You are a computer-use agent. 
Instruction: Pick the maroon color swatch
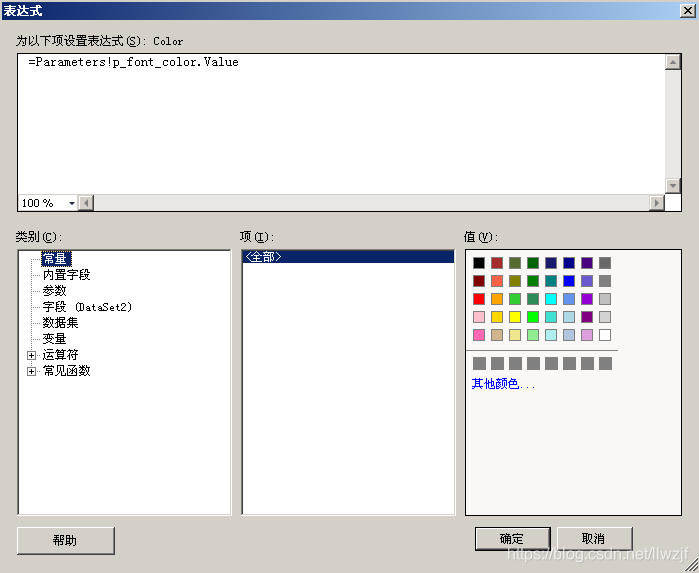(479, 281)
